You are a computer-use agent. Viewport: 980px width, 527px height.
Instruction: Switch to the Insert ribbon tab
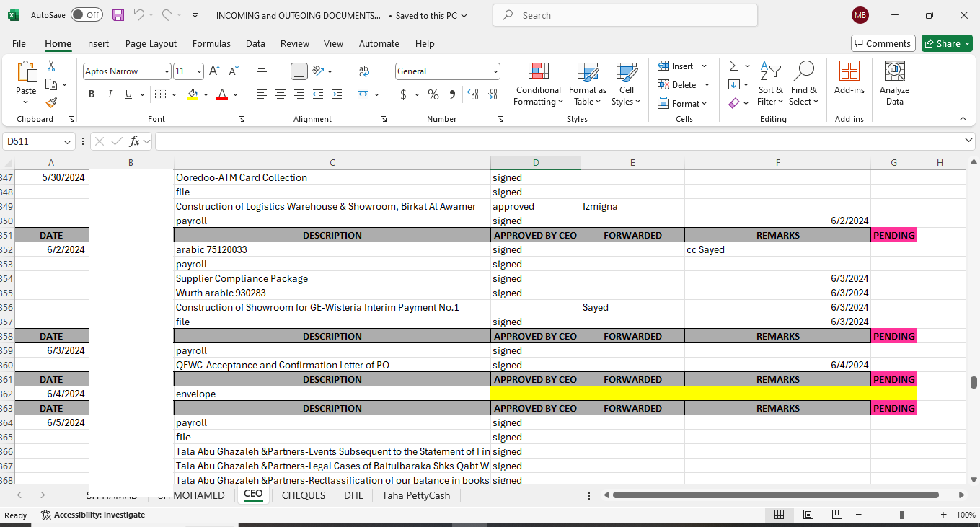tap(97, 43)
